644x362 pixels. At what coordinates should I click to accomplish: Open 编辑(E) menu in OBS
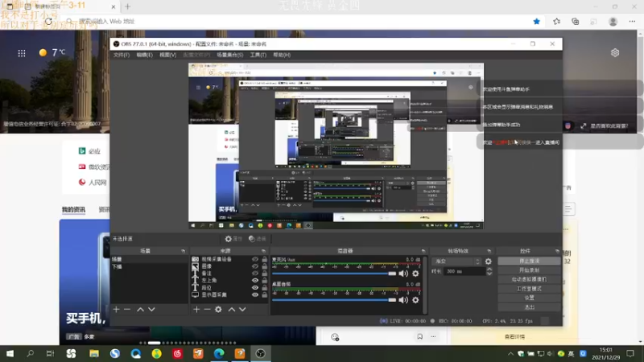pyautogui.click(x=145, y=55)
